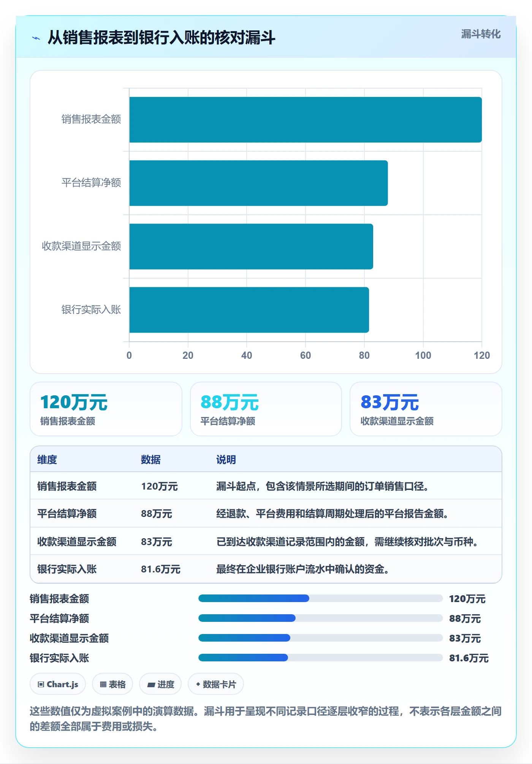Click the description starting with 漏斗起点
The height and width of the screenshot is (764, 532).
(323, 487)
